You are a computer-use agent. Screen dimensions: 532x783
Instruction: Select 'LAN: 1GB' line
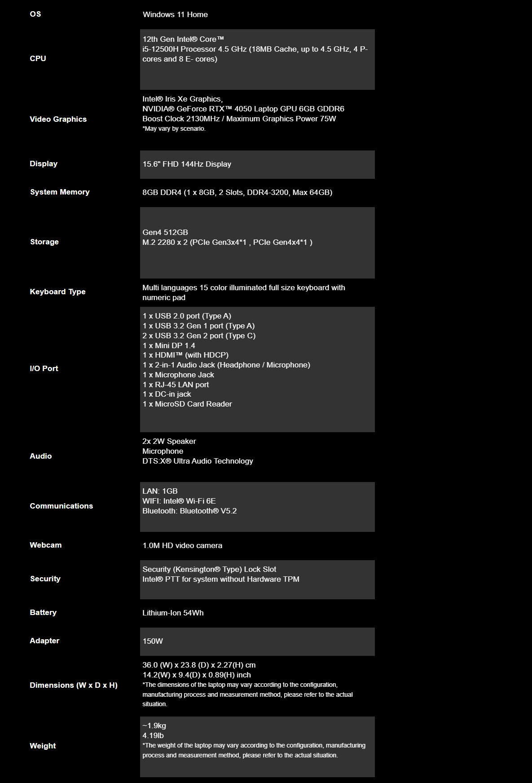pos(160,491)
